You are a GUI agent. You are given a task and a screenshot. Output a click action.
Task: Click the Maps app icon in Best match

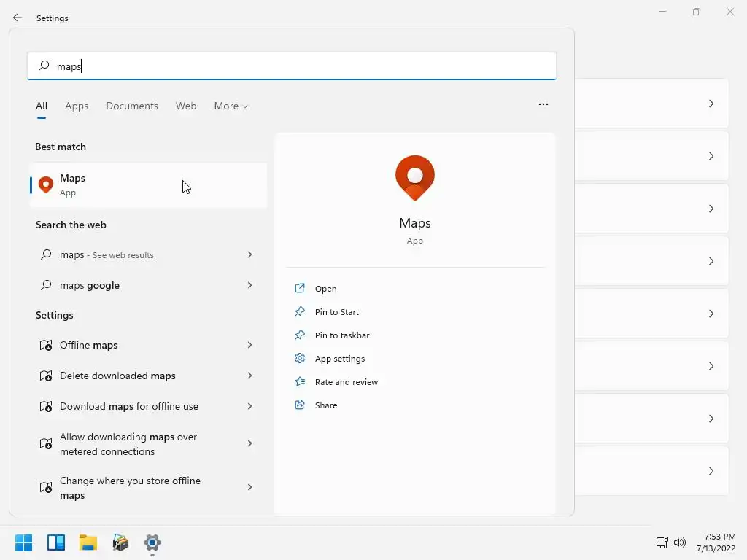pyautogui.click(x=46, y=184)
